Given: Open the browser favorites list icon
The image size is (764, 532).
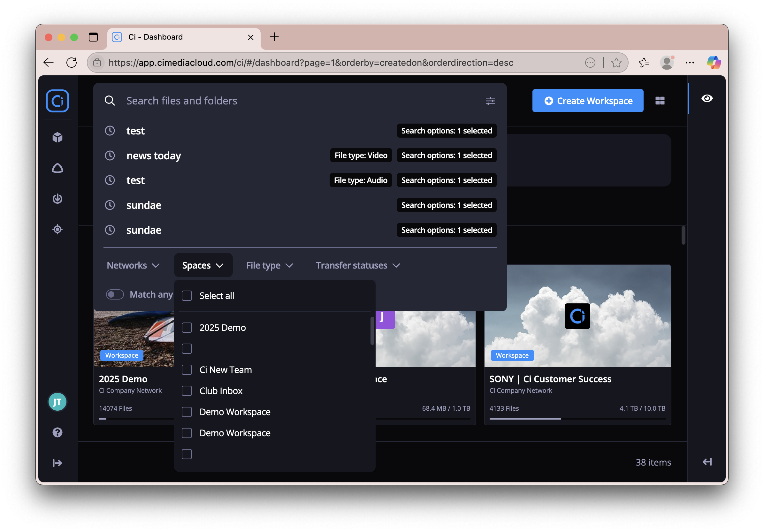Looking at the screenshot, I should pos(644,63).
